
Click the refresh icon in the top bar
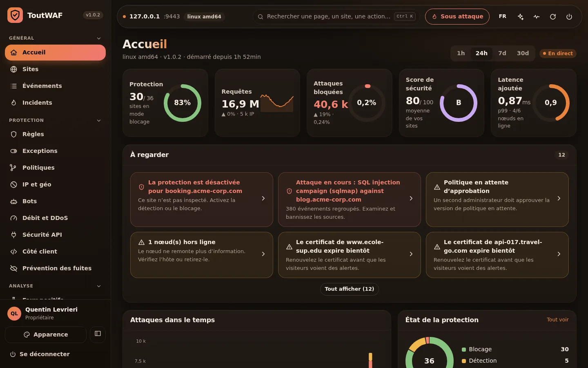pyautogui.click(x=553, y=17)
